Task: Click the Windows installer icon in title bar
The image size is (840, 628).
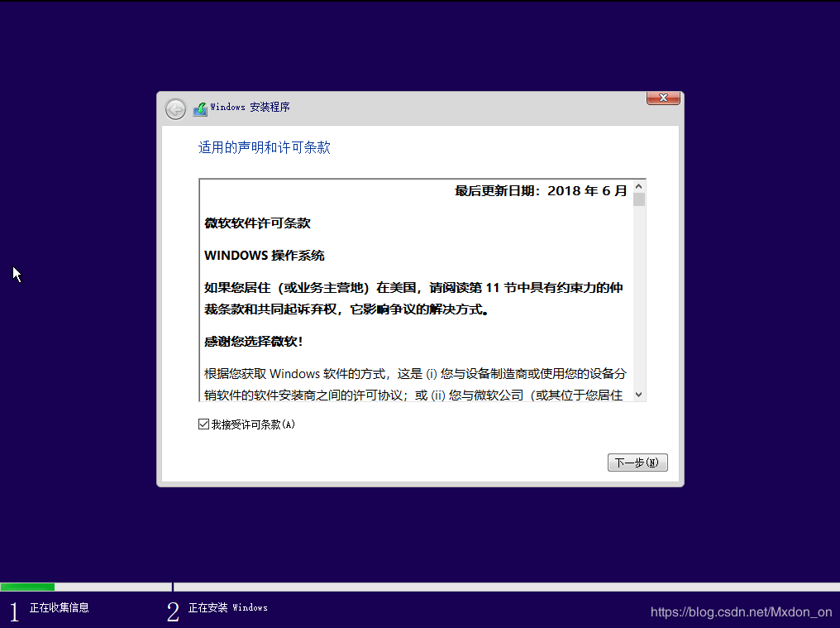Action: pos(200,108)
